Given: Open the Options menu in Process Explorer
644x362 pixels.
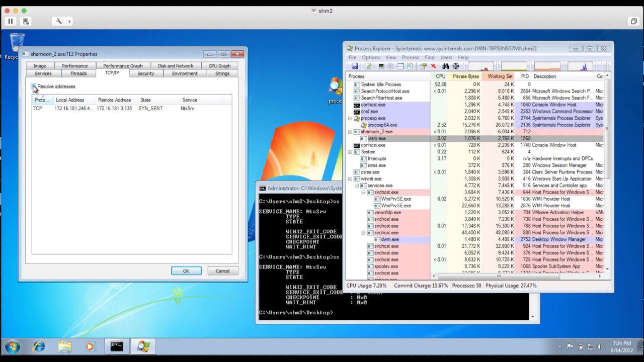Looking at the screenshot, I should [x=371, y=58].
